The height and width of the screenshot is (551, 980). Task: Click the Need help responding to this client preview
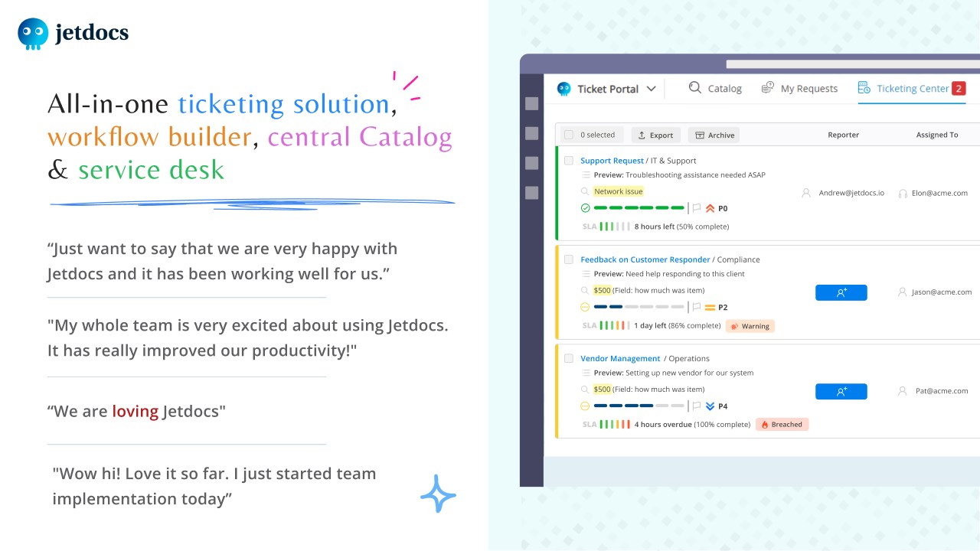coord(685,274)
